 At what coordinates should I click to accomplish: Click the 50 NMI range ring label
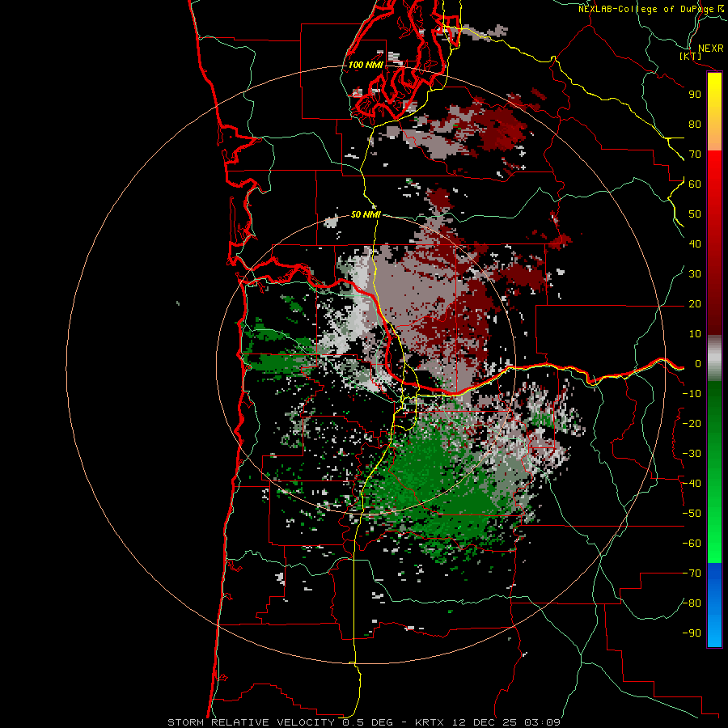[366, 214]
